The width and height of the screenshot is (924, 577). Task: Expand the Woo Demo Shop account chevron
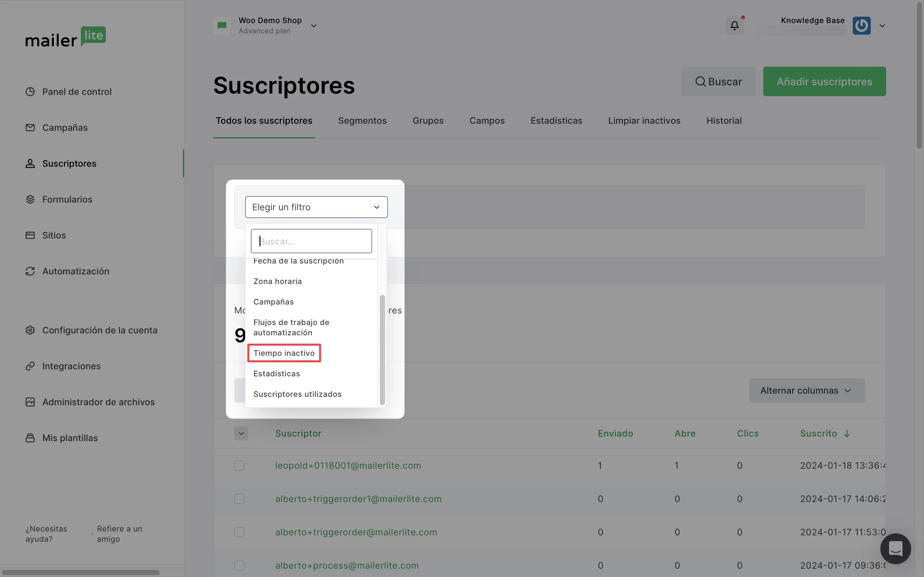point(314,26)
